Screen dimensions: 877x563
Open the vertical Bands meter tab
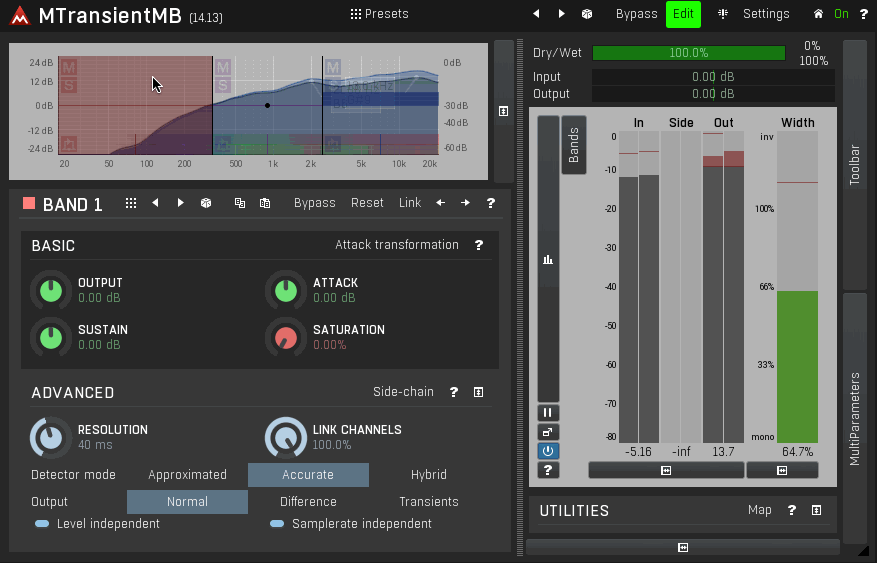click(574, 145)
